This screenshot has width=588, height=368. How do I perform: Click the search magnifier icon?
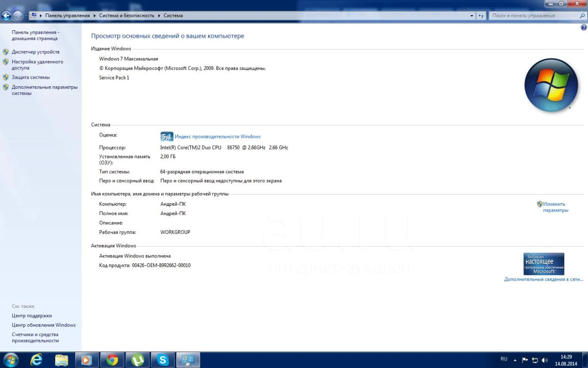(582, 16)
